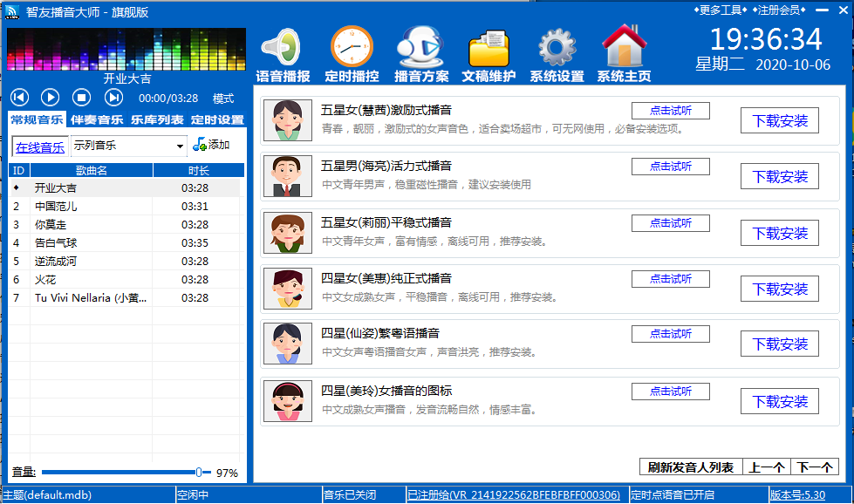Skip to the next track
This screenshot has height=504, width=854.
(113, 97)
